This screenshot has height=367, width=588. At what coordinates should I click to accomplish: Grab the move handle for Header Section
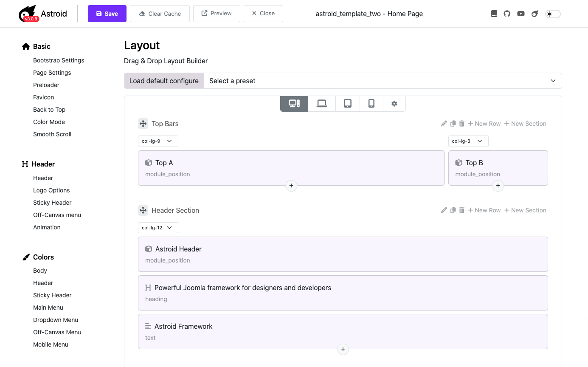coord(143,210)
